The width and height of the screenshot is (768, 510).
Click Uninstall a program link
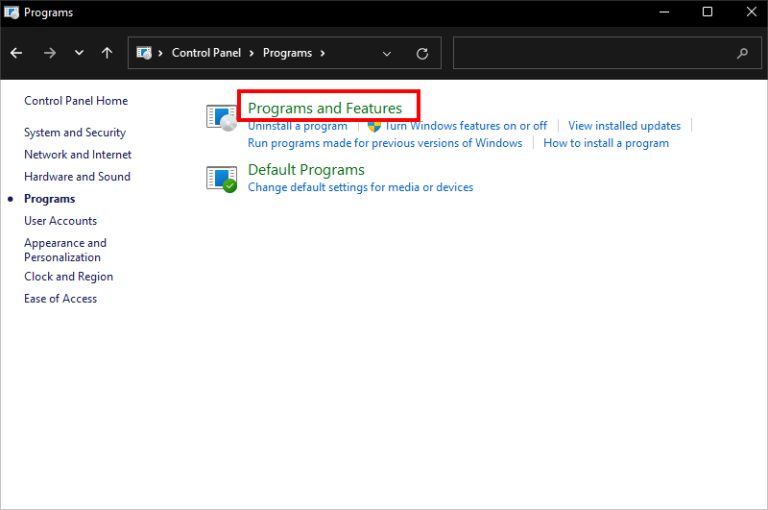tap(297, 126)
